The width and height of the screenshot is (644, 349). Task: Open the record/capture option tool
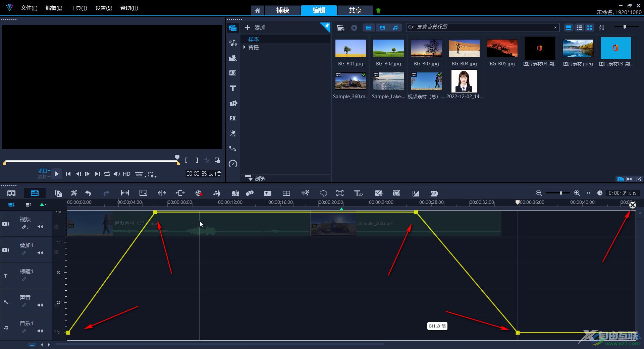click(x=199, y=193)
